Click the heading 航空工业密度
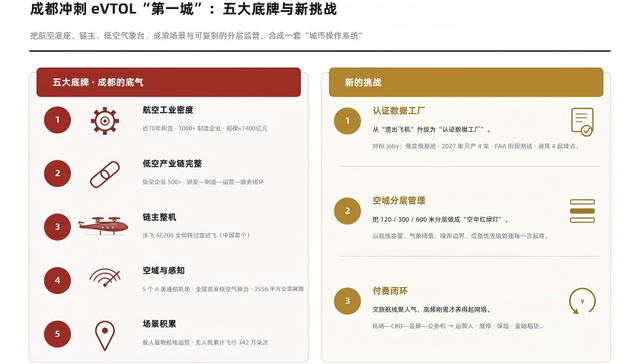 [168, 110]
